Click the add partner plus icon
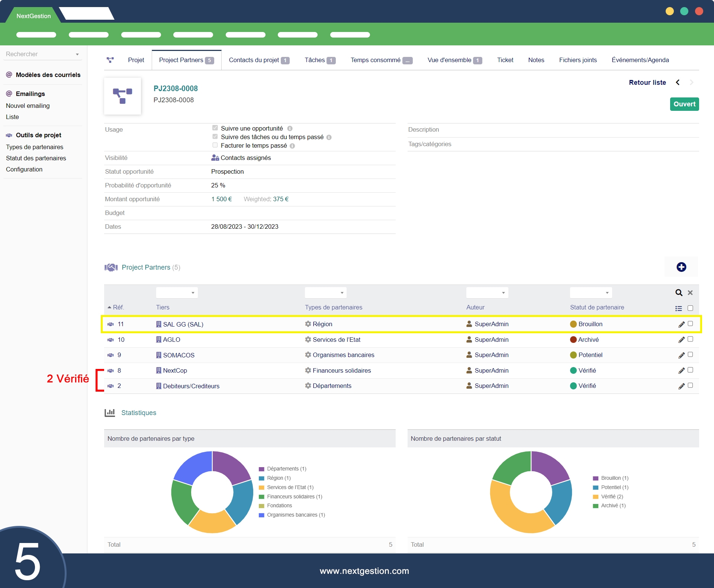714x588 pixels. (x=681, y=267)
